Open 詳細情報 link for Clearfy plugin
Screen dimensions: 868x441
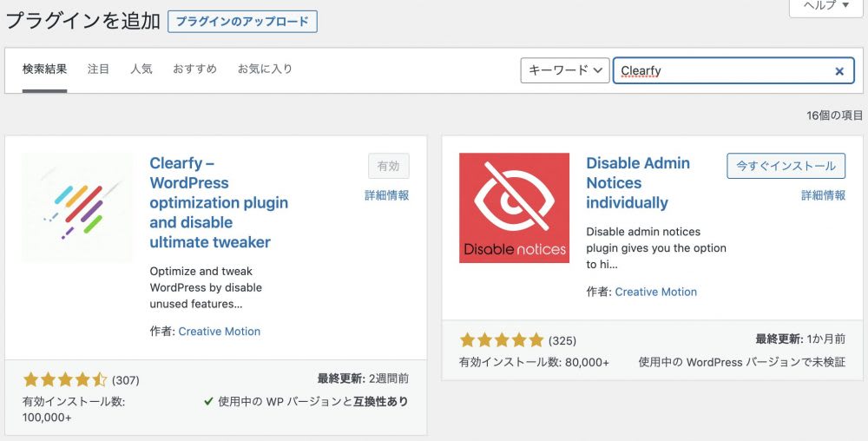387,194
